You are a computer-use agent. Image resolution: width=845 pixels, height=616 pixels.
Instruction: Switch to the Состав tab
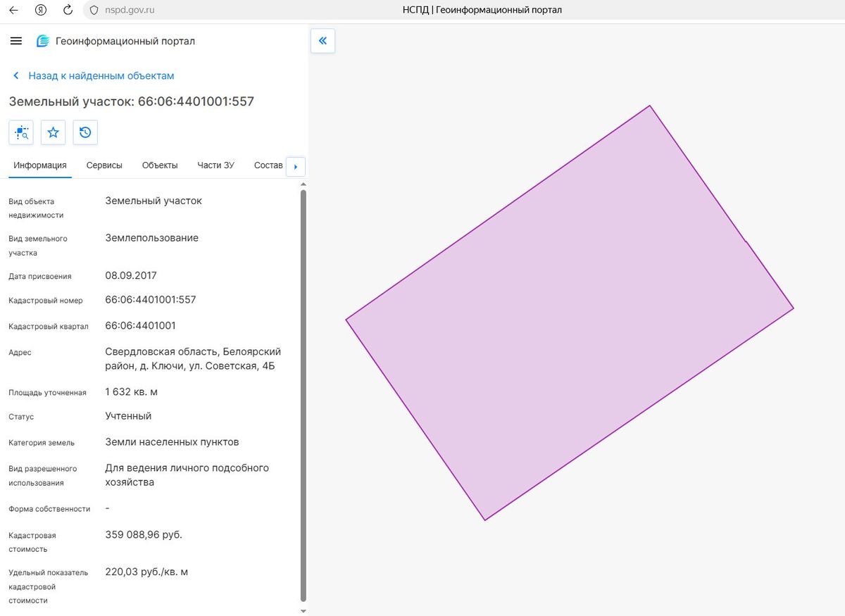point(268,165)
